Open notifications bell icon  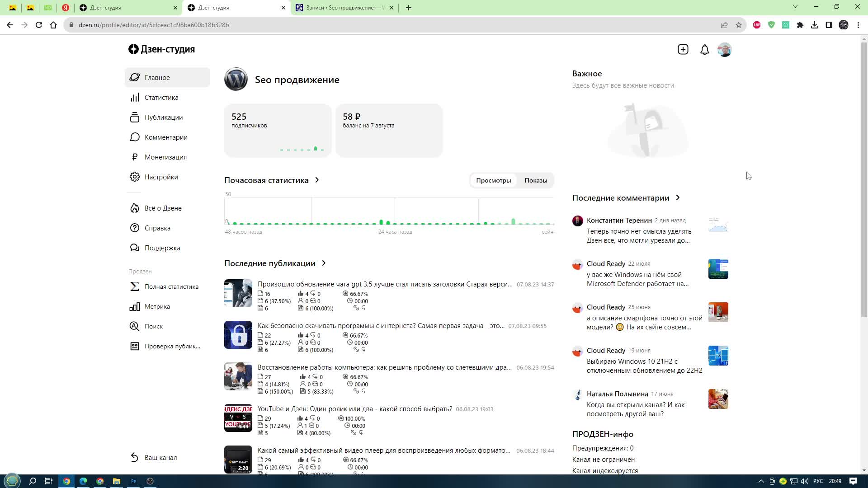point(705,50)
